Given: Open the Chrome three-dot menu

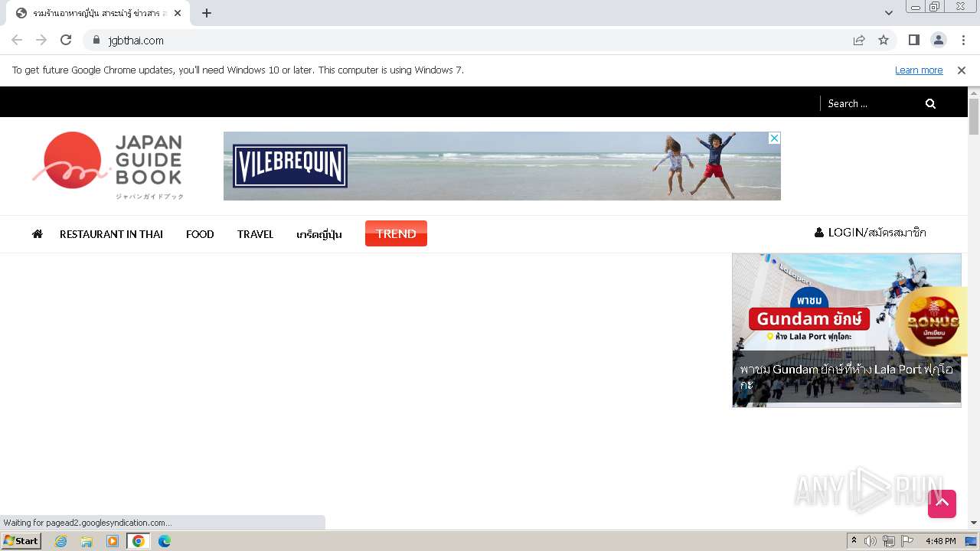Looking at the screenshot, I should coord(963,40).
